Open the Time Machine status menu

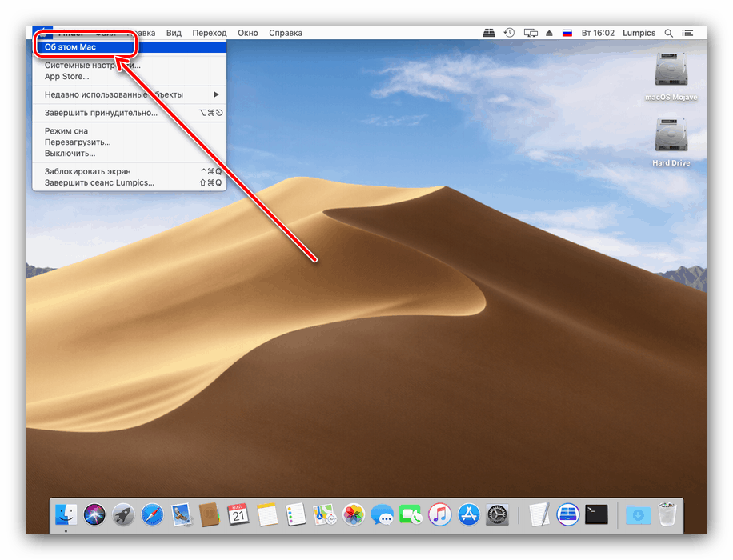tap(509, 33)
